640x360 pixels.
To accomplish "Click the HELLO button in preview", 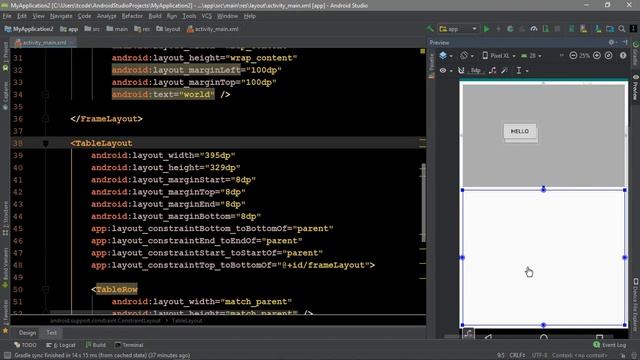I will coord(520,131).
